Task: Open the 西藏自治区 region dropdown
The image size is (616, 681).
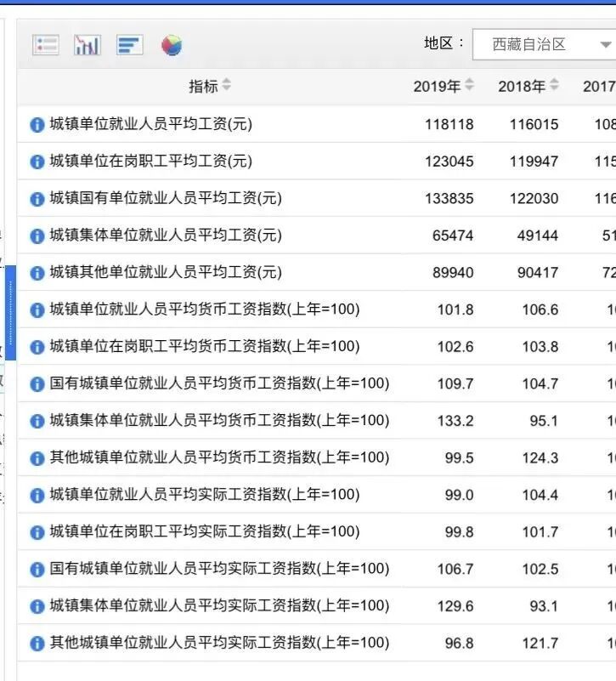Action: (545, 44)
